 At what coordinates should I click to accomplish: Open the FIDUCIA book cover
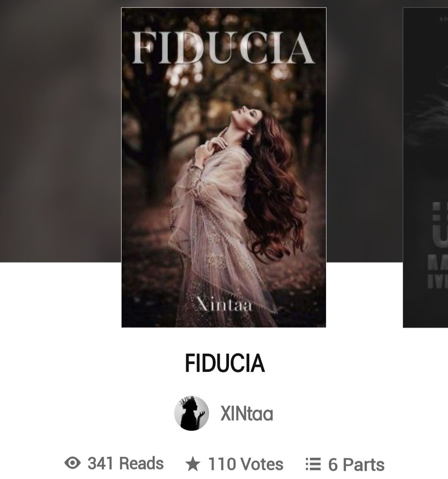click(x=224, y=168)
